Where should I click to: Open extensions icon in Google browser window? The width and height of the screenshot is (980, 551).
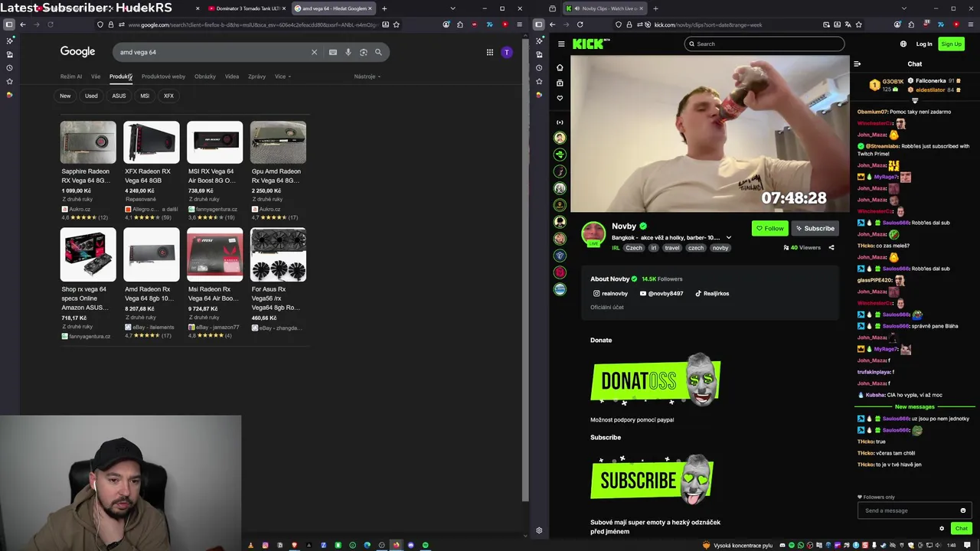coord(460,24)
